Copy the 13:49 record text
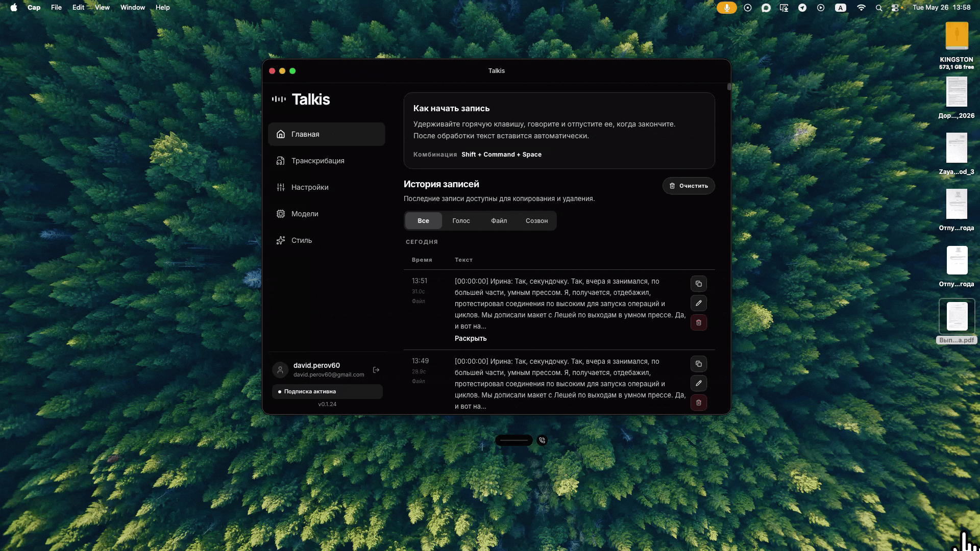The width and height of the screenshot is (980, 551). (x=699, y=364)
